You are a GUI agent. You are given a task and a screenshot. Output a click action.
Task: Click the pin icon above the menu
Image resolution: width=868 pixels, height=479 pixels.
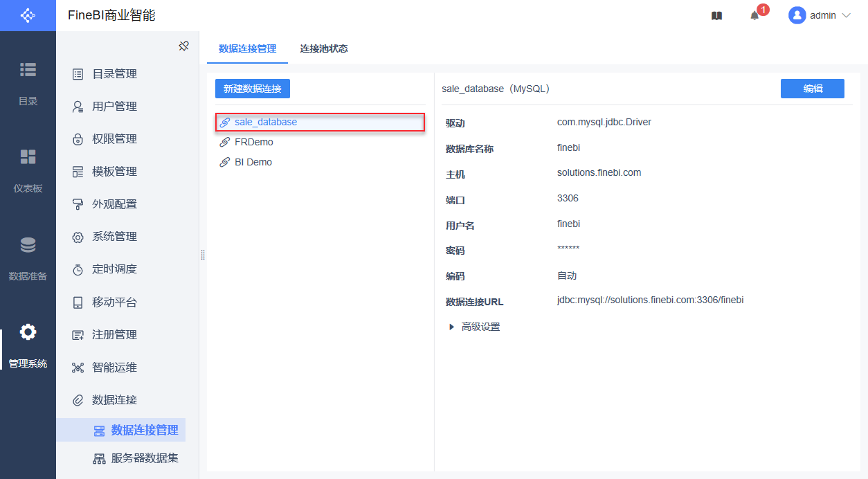tap(183, 46)
